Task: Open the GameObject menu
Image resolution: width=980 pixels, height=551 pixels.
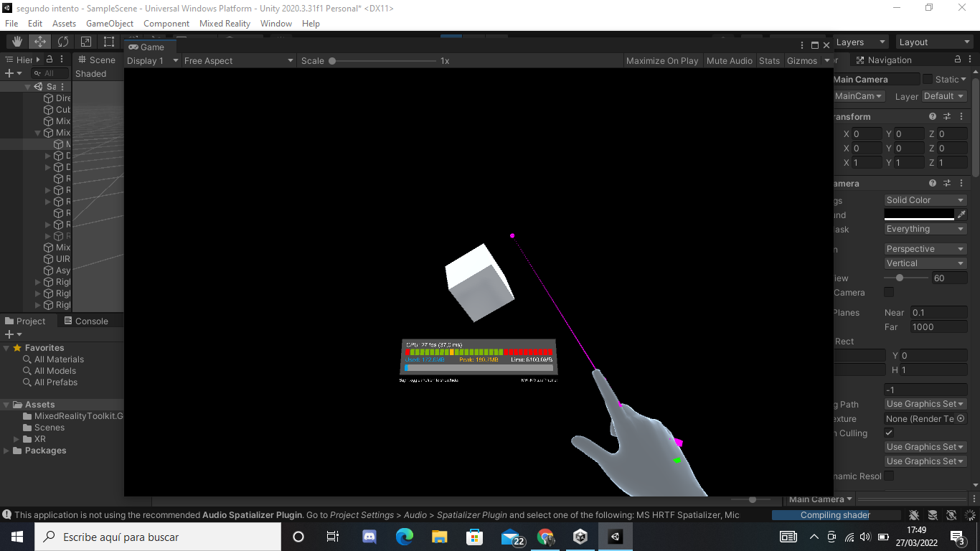Action: 110,24
